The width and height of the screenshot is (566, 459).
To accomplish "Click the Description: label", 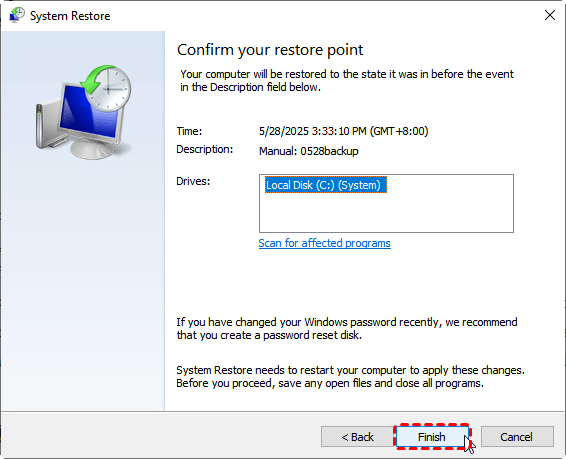I will pos(205,149).
